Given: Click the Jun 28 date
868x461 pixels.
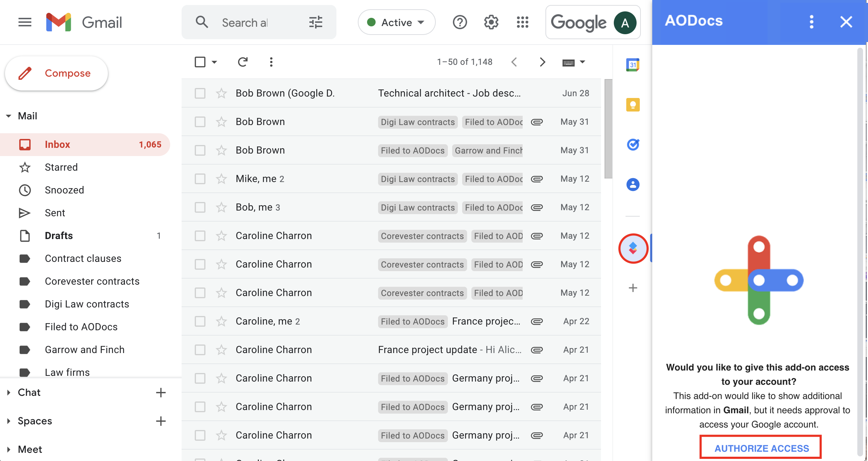Looking at the screenshot, I should [576, 93].
